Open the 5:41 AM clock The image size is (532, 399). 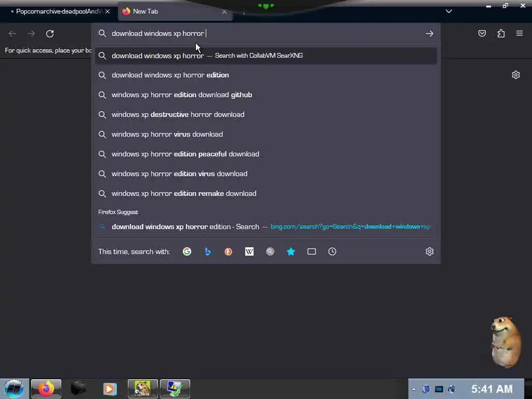pos(491,389)
